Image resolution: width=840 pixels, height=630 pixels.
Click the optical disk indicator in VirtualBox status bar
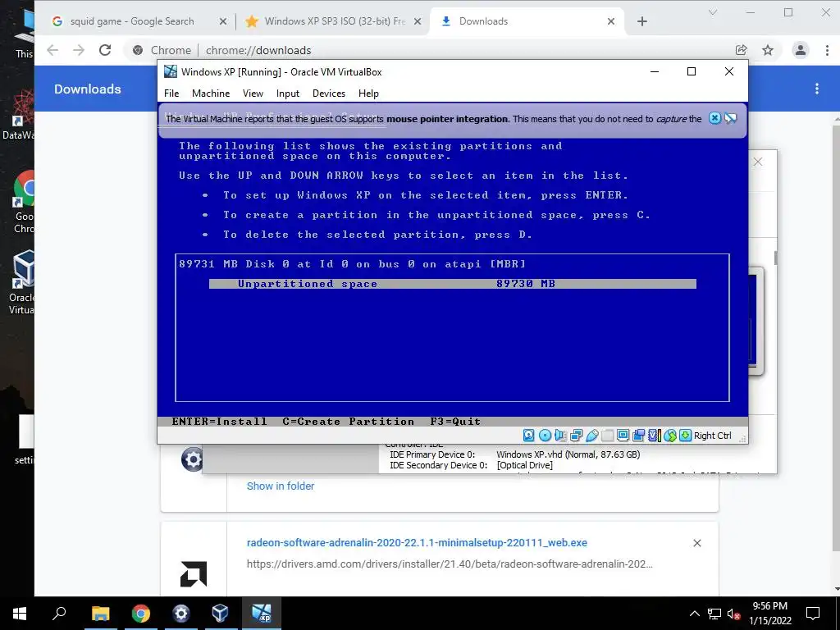545,436
